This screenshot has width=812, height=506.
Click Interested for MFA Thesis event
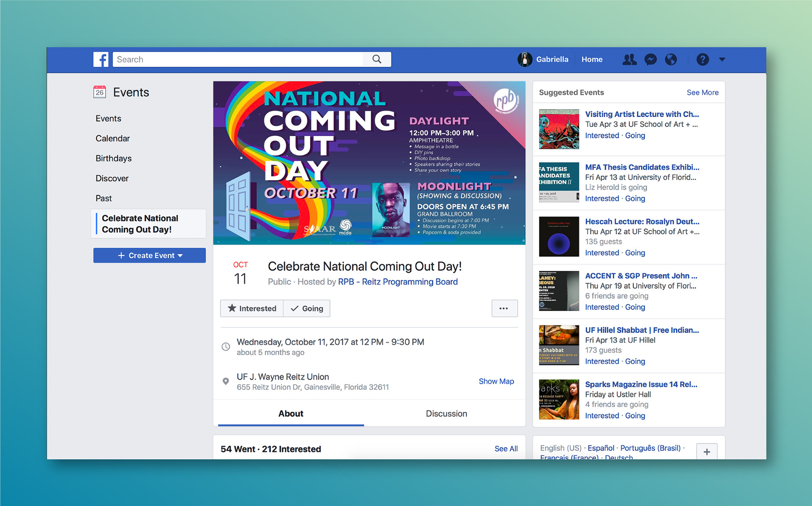tap(602, 198)
